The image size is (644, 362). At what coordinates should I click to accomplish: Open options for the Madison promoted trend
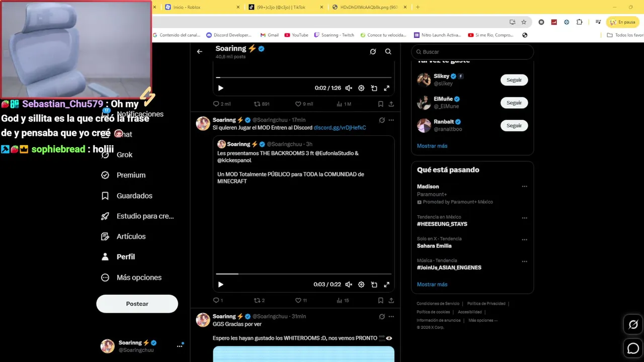[x=524, y=187]
